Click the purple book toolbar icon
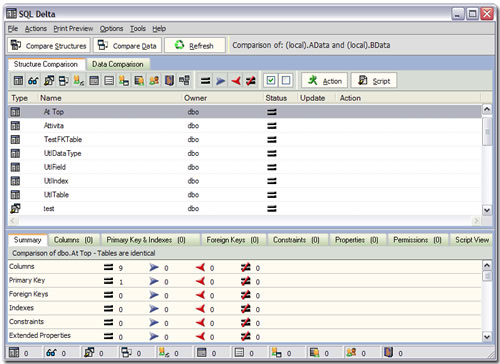 coord(169,81)
